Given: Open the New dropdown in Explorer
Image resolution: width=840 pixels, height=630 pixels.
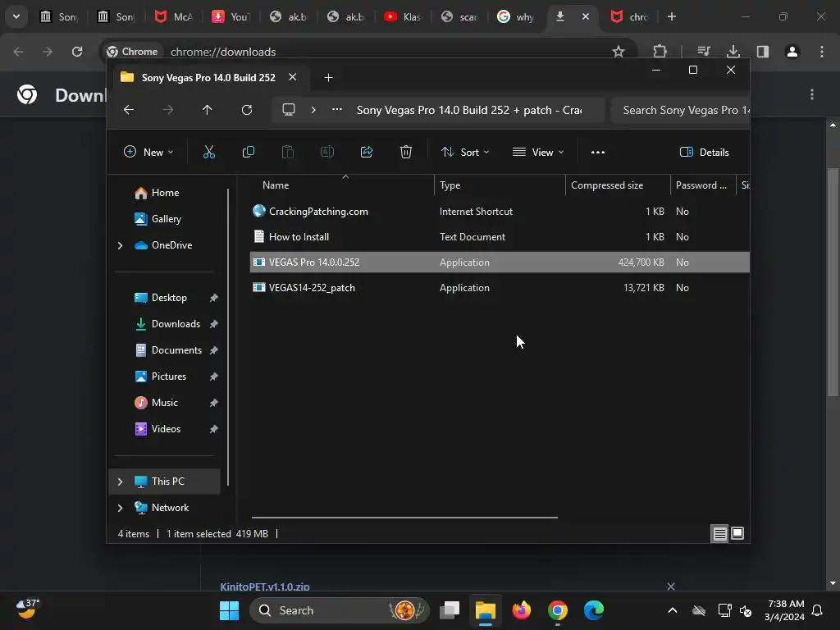Looking at the screenshot, I should (148, 152).
